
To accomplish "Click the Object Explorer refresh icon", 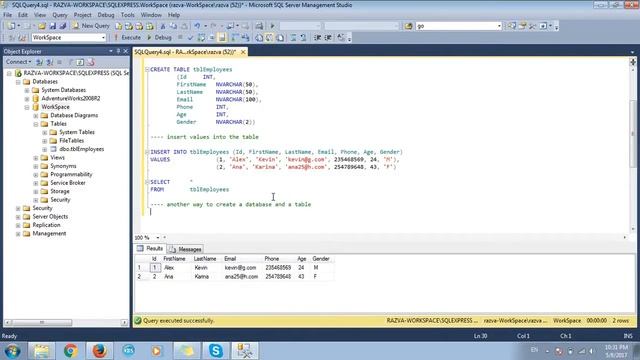I will (x=80, y=62).
